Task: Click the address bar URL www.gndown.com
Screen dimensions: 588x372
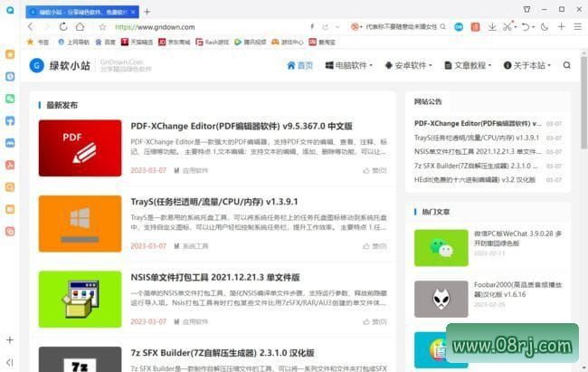Action: [155, 27]
